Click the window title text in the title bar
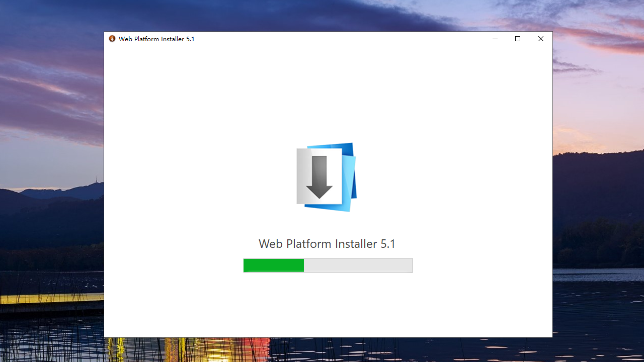The image size is (644, 362). point(156,39)
